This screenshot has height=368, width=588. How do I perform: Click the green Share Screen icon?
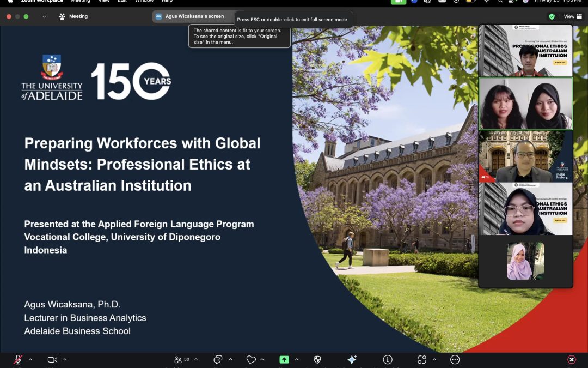coord(284,360)
